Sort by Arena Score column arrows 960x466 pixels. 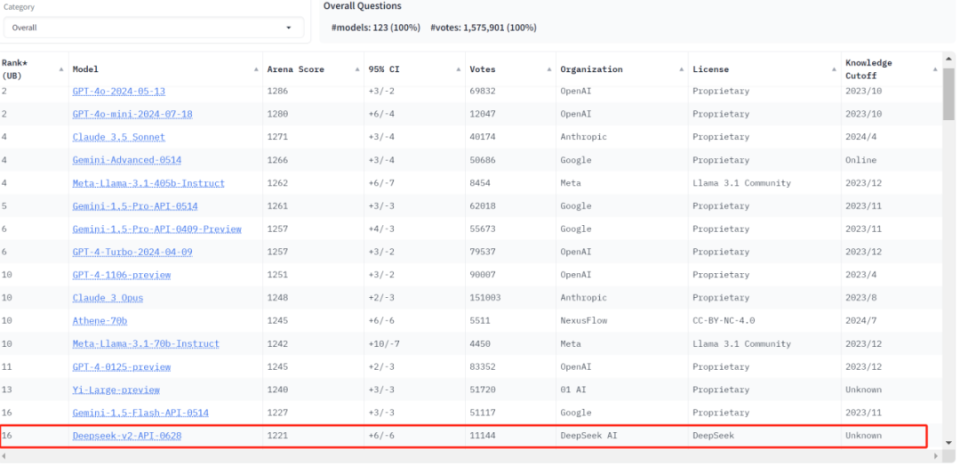[x=357, y=69]
